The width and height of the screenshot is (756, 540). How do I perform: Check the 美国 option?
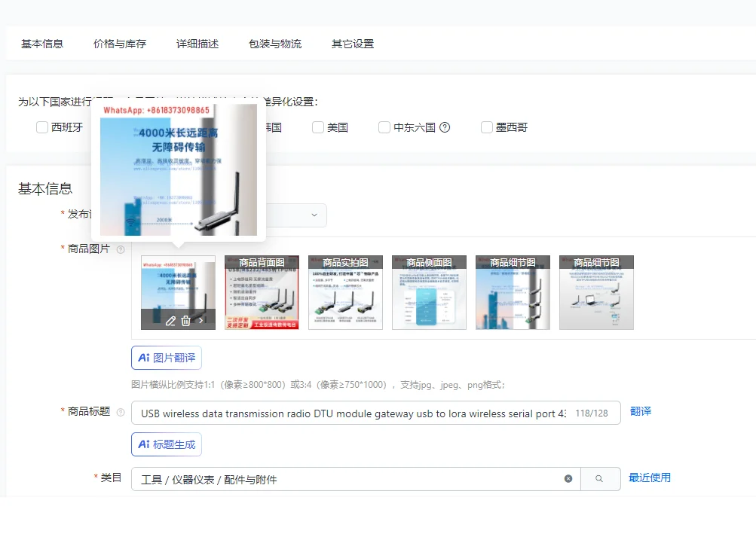point(317,127)
